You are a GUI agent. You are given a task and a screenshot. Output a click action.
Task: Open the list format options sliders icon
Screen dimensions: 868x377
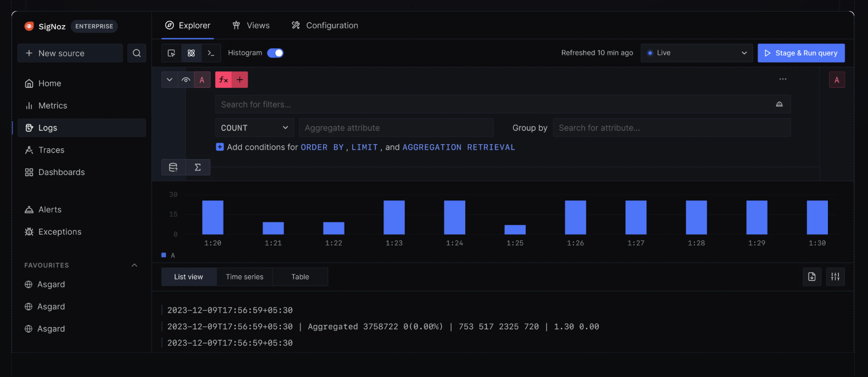click(835, 277)
